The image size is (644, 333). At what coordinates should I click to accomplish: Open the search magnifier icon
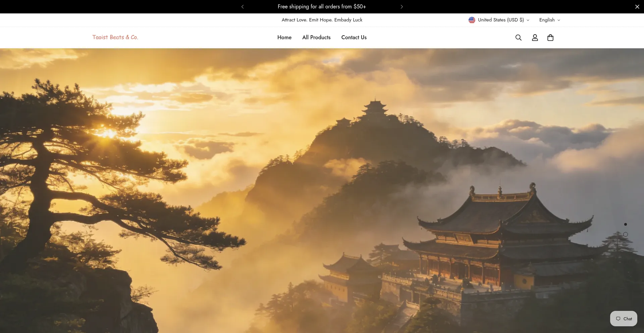(x=518, y=38)
